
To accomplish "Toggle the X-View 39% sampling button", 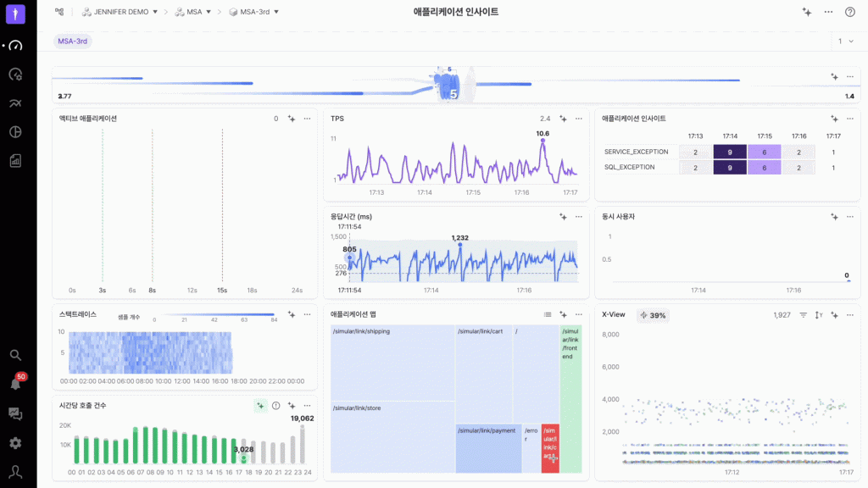I will pyautogui.click(x=653, y=315).
